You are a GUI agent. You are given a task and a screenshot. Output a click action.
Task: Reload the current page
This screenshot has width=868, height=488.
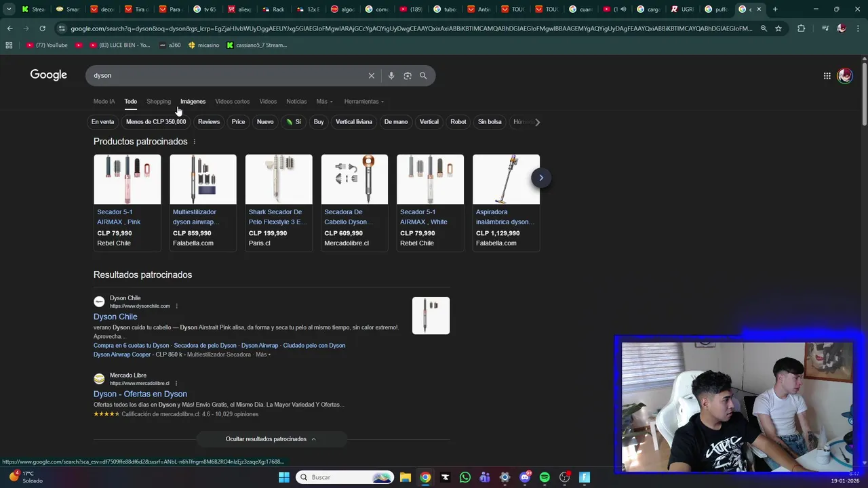(42, 28)
